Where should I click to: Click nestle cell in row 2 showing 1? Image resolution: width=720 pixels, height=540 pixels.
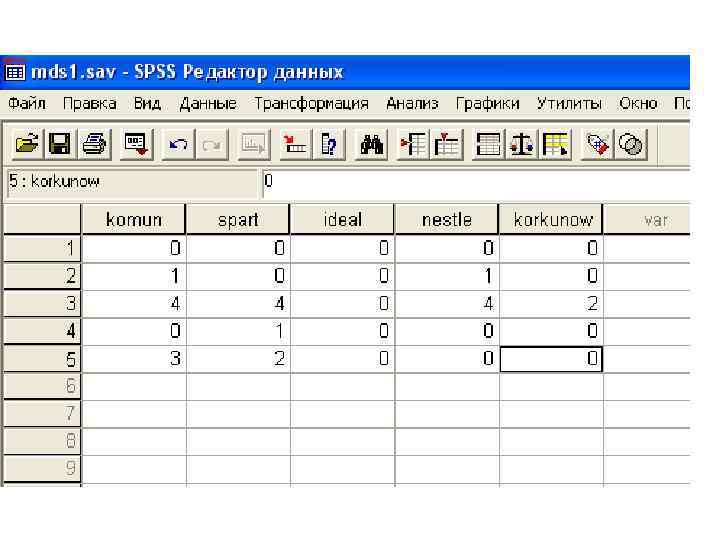[x=447, y=276]
